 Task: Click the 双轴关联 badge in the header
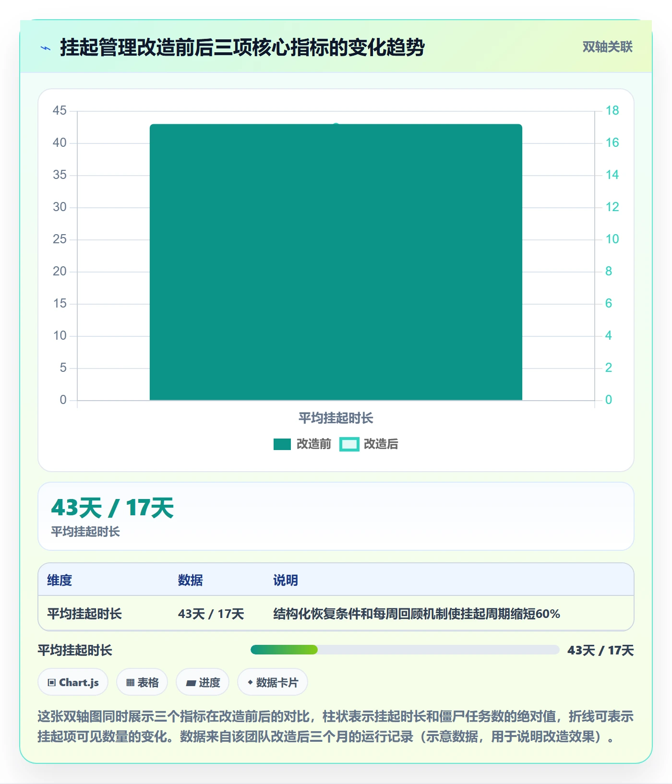click(x=607, y=47)
